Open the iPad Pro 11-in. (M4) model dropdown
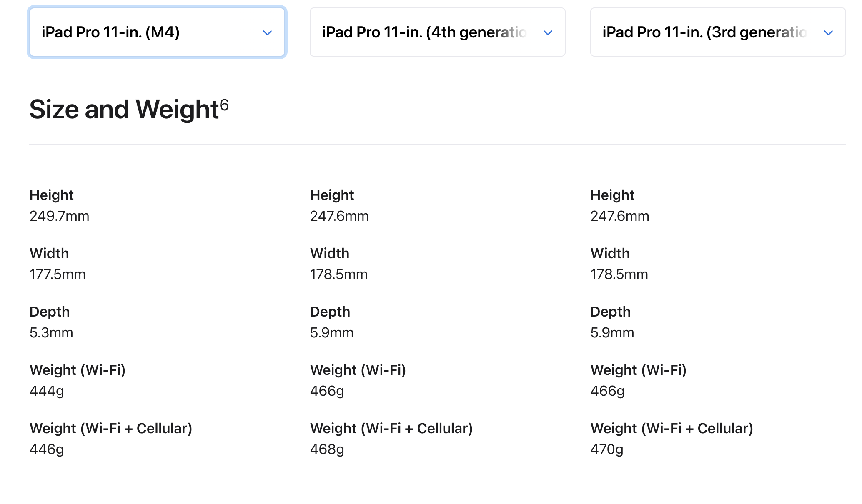The width and height of the screenshot is (862, 504). tap(157, 32)
